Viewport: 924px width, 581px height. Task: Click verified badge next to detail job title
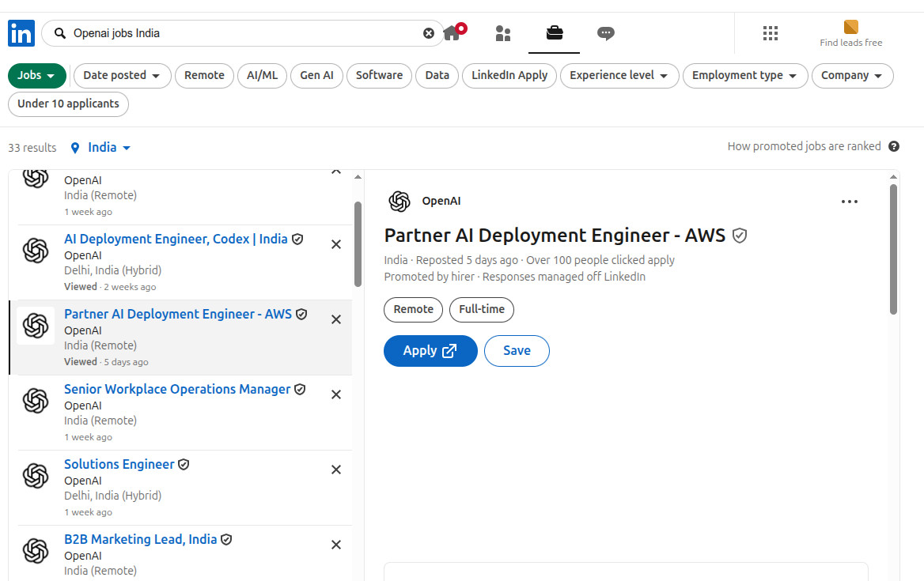(740, 236)
